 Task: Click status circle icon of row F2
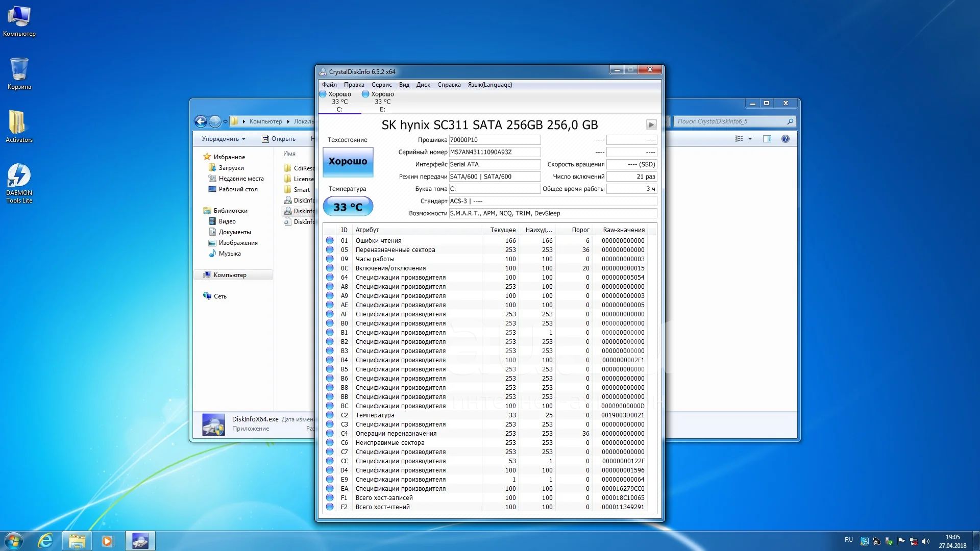330,507
